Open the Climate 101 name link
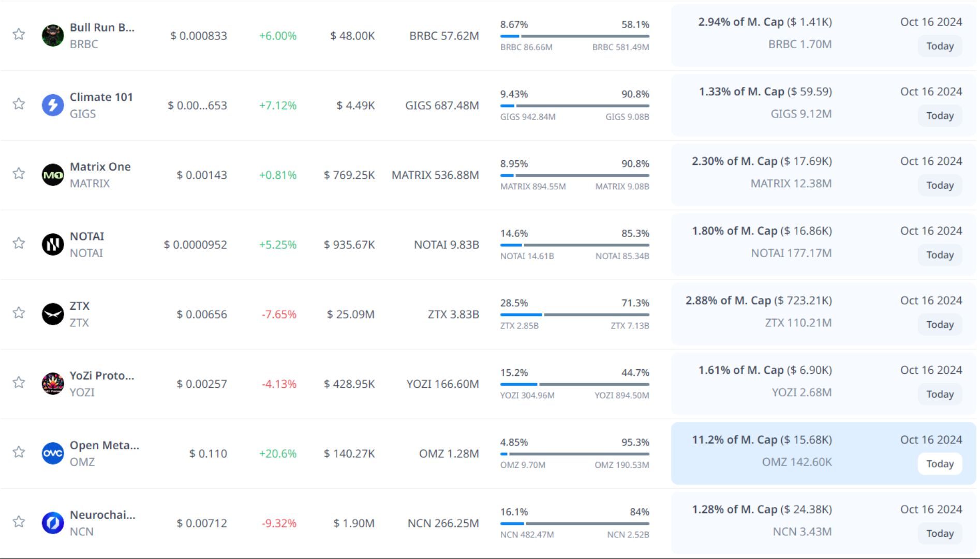 coord(101,97)
